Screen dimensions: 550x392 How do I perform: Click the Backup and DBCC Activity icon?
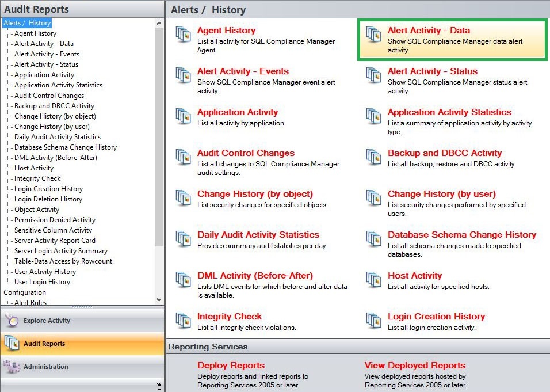tap(374, 157)
